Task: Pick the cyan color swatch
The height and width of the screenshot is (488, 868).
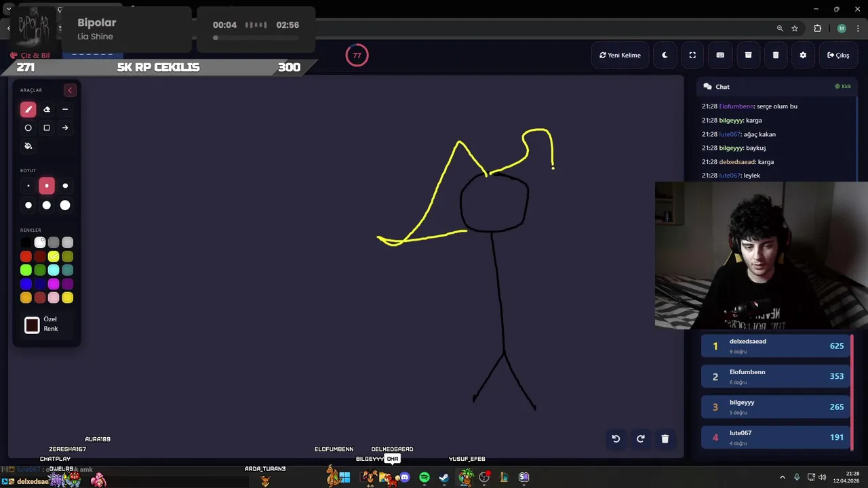Action: (x=54, y=270)
